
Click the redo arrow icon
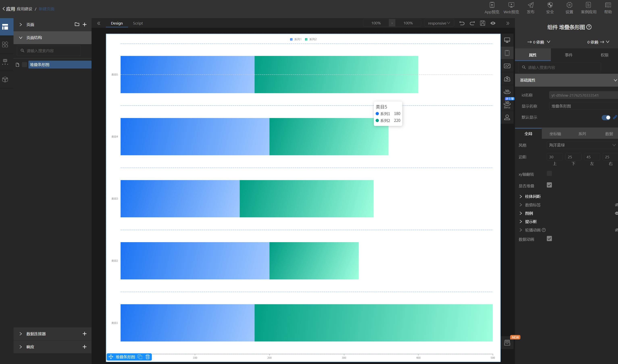[472, 23]
